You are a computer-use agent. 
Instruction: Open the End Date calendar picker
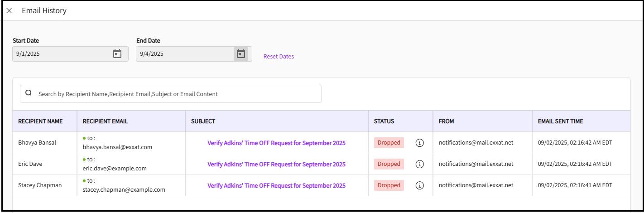click(241, 54)
